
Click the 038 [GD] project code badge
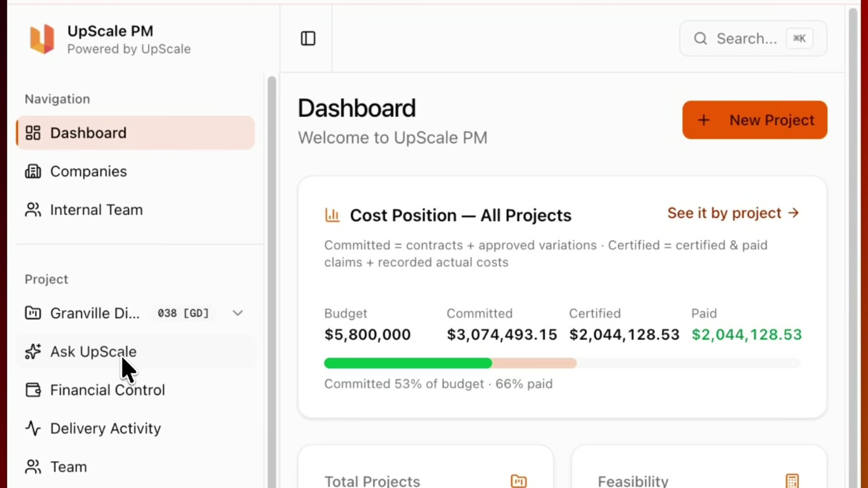(183, 313)
